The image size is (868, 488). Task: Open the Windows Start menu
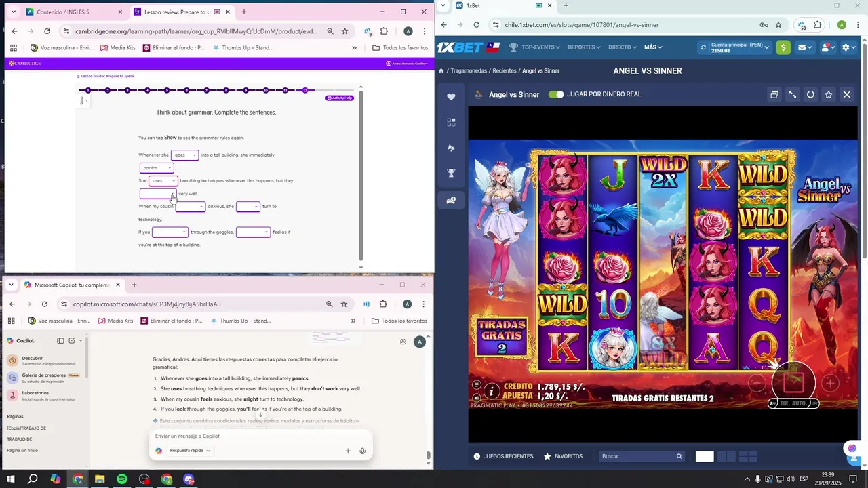click(11, 479)
